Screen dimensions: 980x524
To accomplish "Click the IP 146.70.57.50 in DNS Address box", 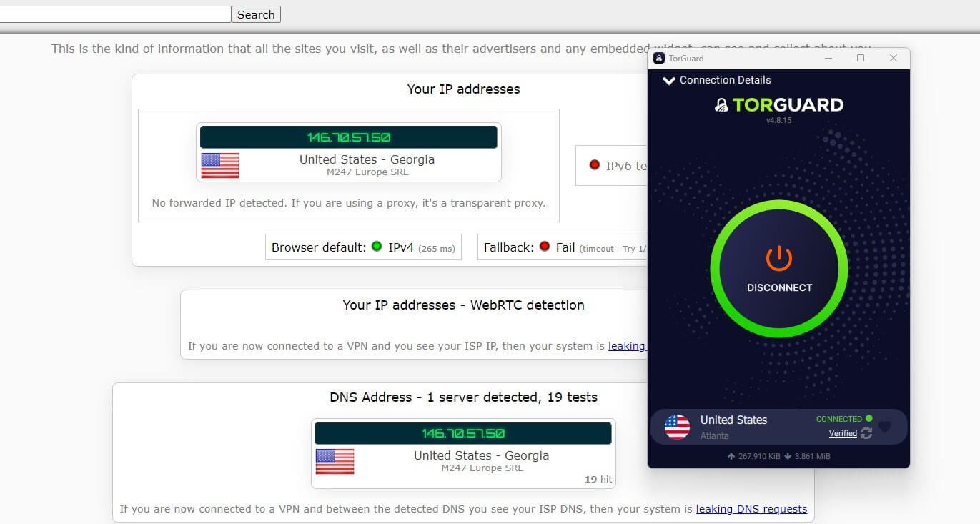I will [463, 433].
